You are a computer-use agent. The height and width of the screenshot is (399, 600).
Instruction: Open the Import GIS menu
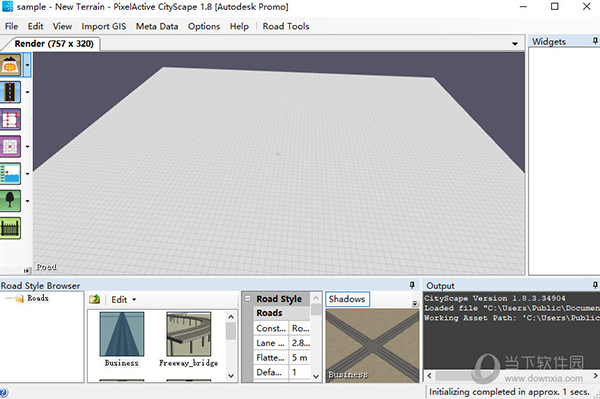104,26
